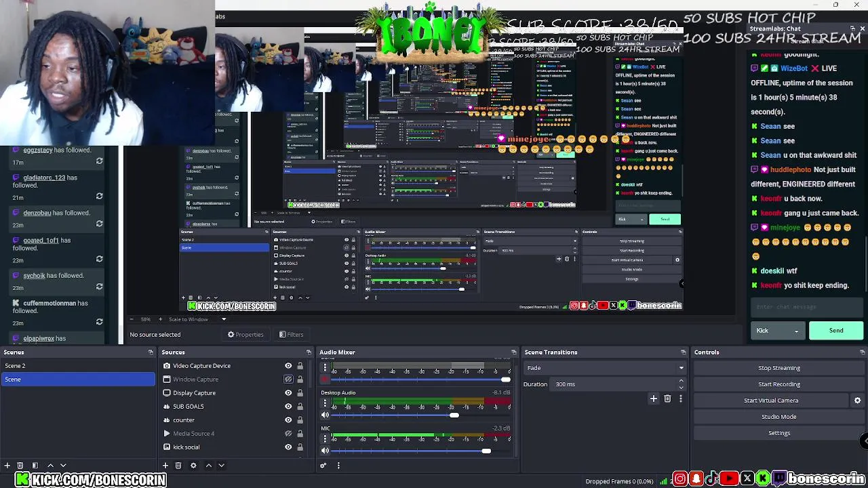
Task: Hide the SUB GOALS source
Action: pos(288,407)
